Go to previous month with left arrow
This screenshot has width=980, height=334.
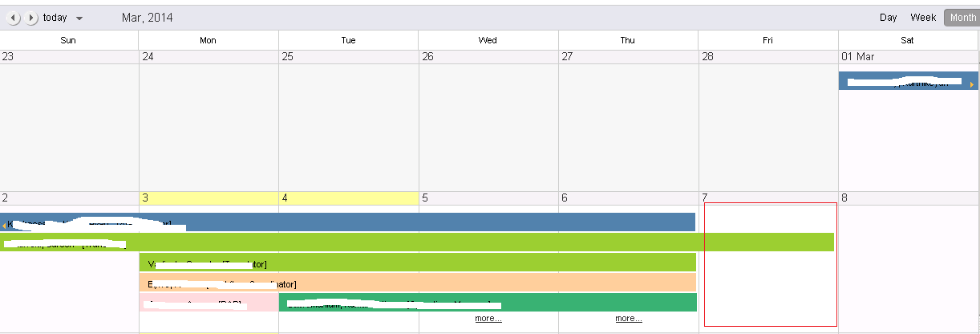14,18
